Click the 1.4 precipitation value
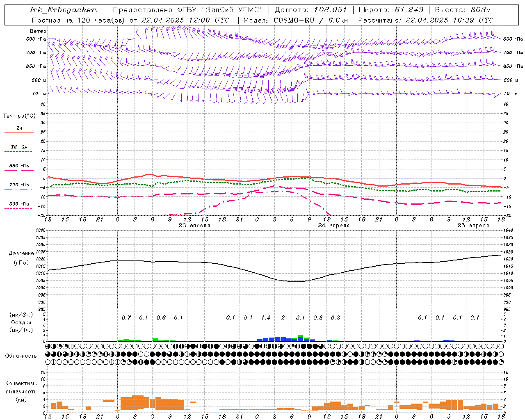 click(x=266, y=318)
